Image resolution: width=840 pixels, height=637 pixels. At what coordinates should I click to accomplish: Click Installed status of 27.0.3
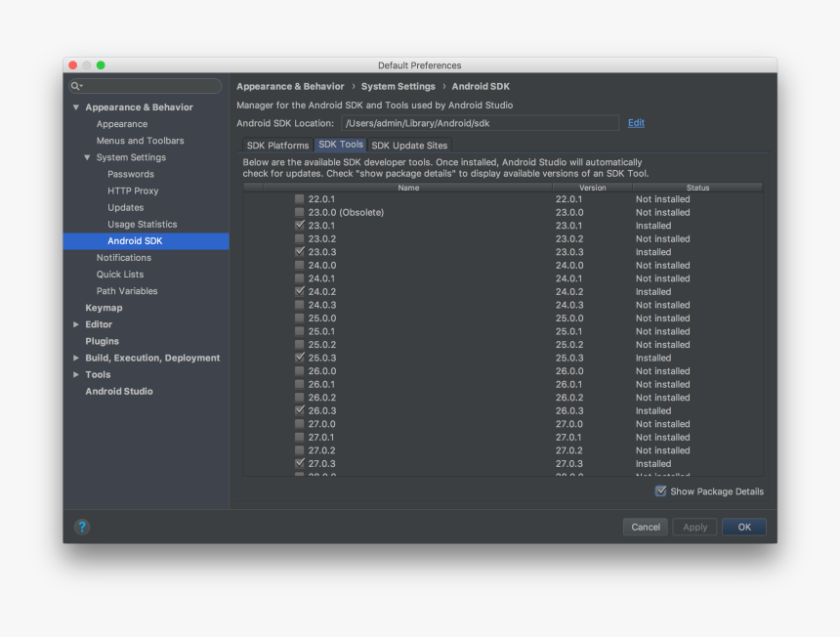pos(653,463)
